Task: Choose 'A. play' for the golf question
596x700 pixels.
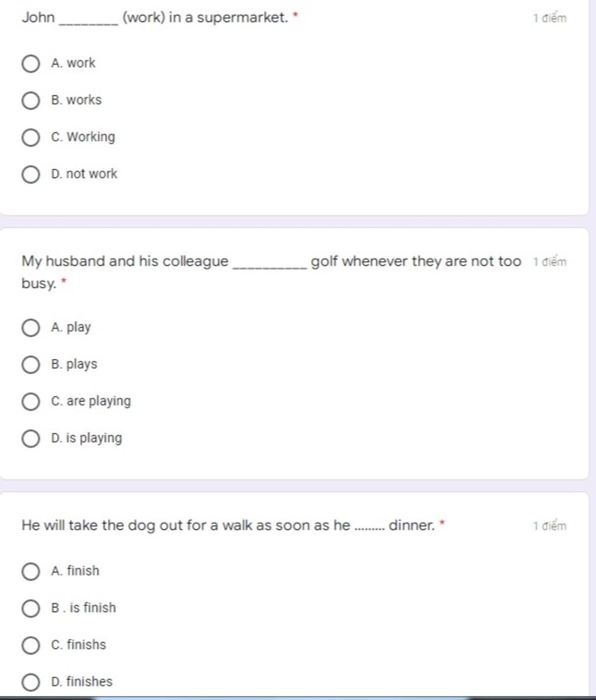Action: tap(31, 328)
